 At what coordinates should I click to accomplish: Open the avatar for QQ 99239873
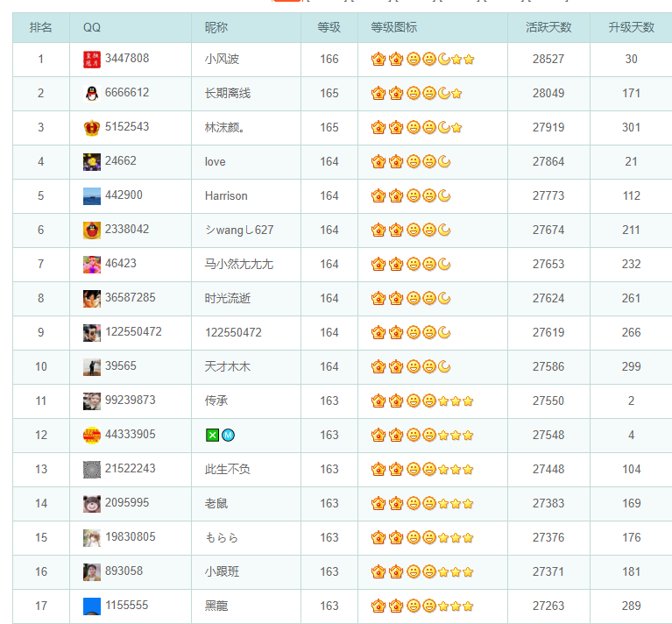92,401
